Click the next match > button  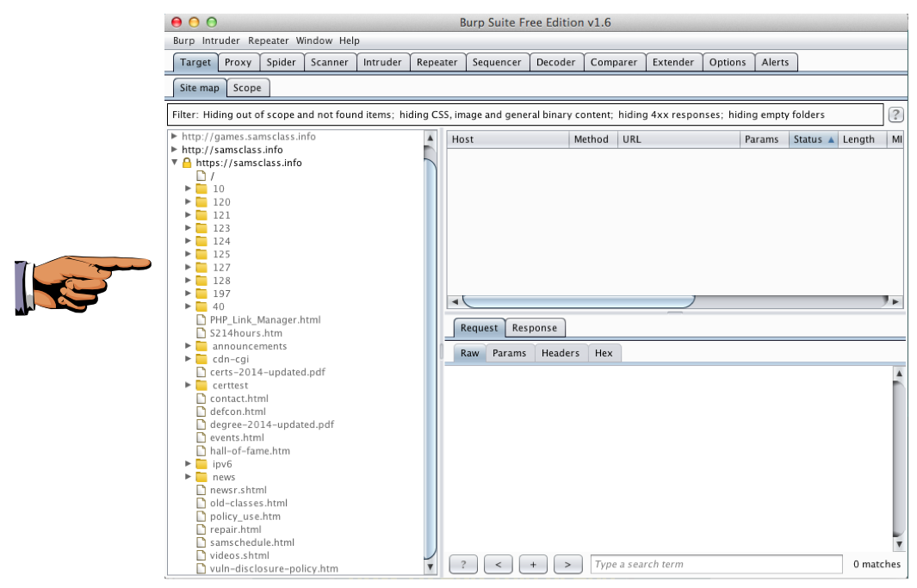coord(568,565)
